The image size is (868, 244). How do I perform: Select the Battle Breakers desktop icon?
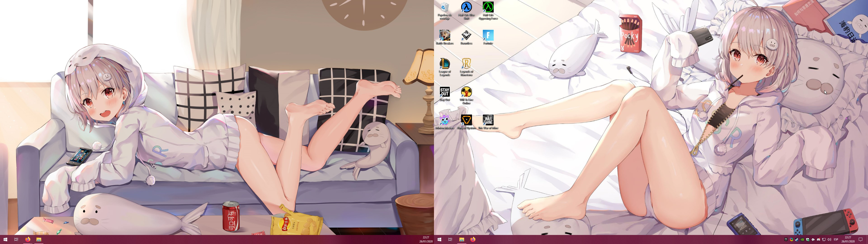pos(445,36)
